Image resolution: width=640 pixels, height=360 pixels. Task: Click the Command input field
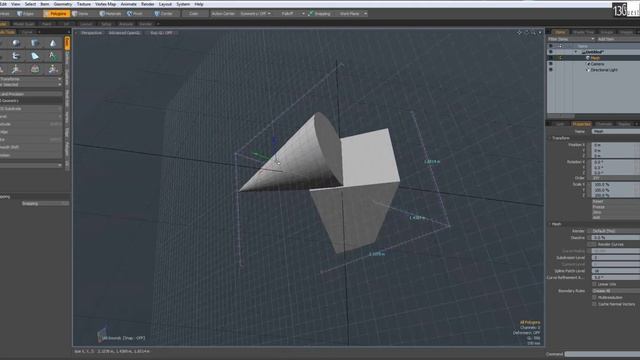[602, 354]
